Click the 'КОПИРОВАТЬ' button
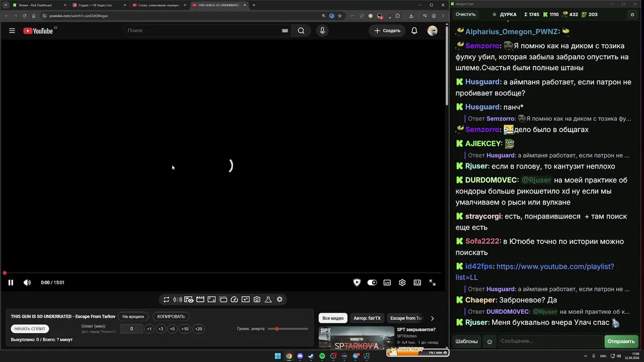This screenshot has height=362, width=644. pyautogui.click(x=171, y=317)
